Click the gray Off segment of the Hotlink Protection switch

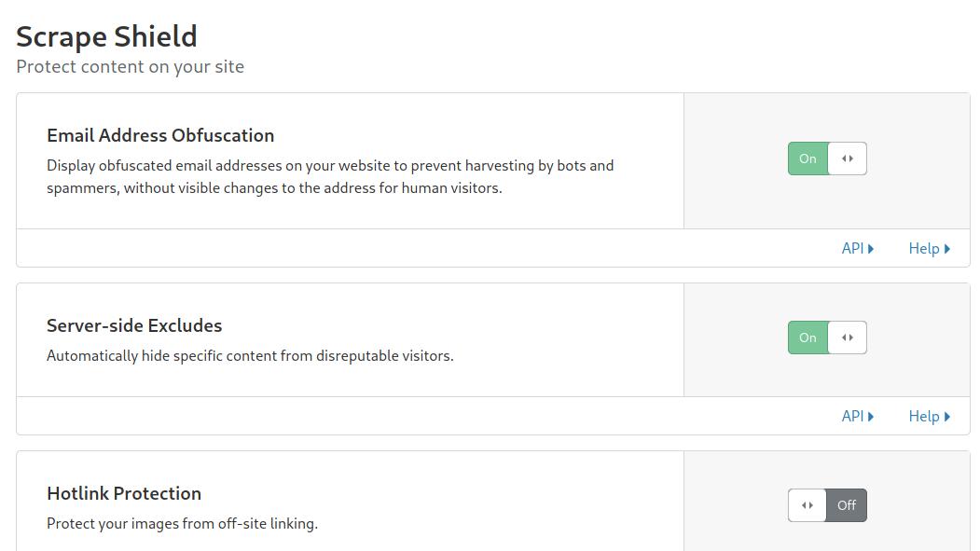[x=847, y=504]
